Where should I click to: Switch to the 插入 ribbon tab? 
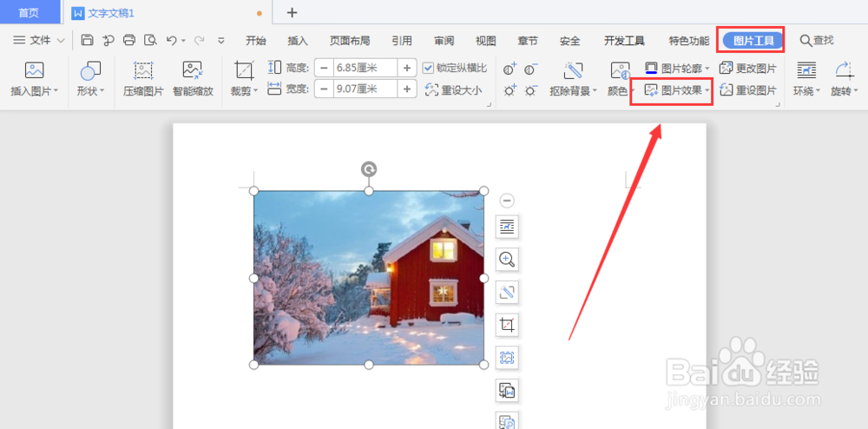tap(298, 41)
